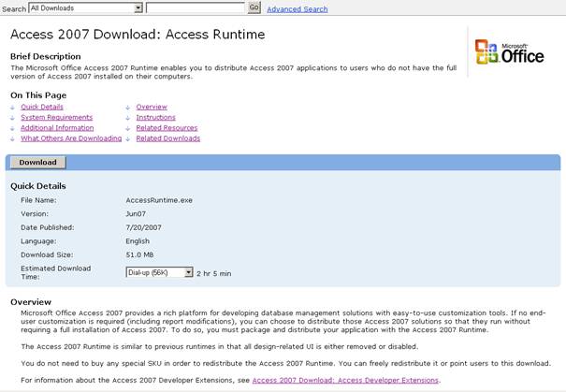566x392 pixels.
Task: Select the download size 51.0 MB
Action: (139, 254)
